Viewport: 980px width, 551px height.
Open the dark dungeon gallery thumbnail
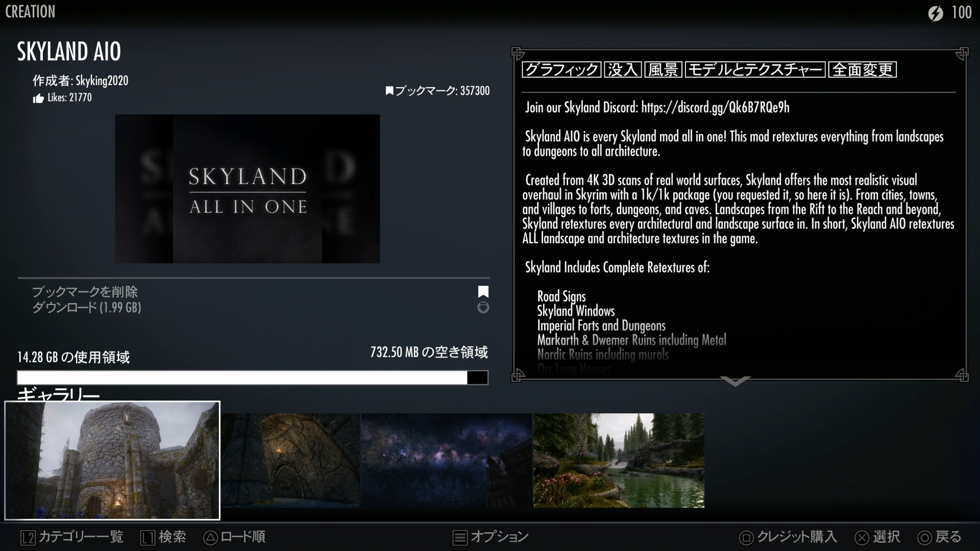coord(290,461)
